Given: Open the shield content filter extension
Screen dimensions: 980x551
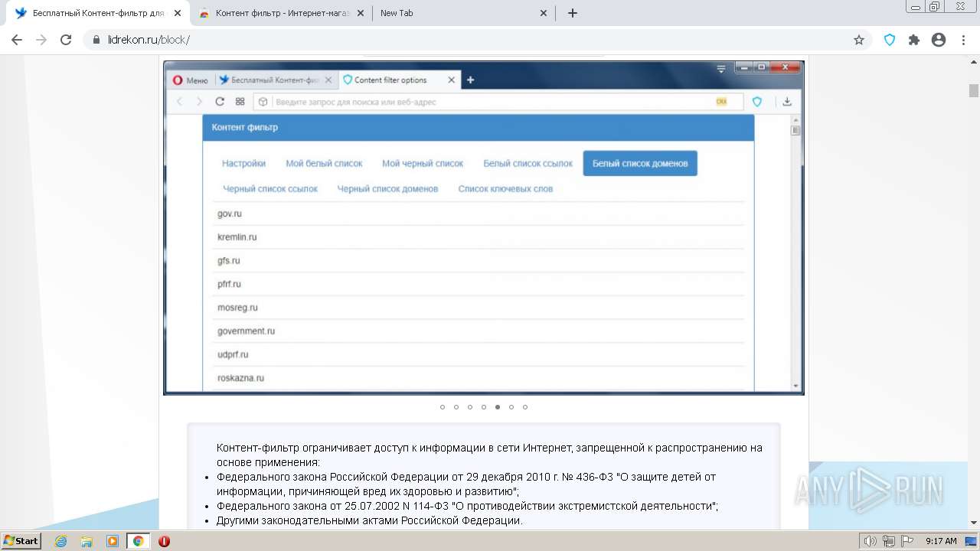Looking at the screenshot, I should tap(890, 40).
